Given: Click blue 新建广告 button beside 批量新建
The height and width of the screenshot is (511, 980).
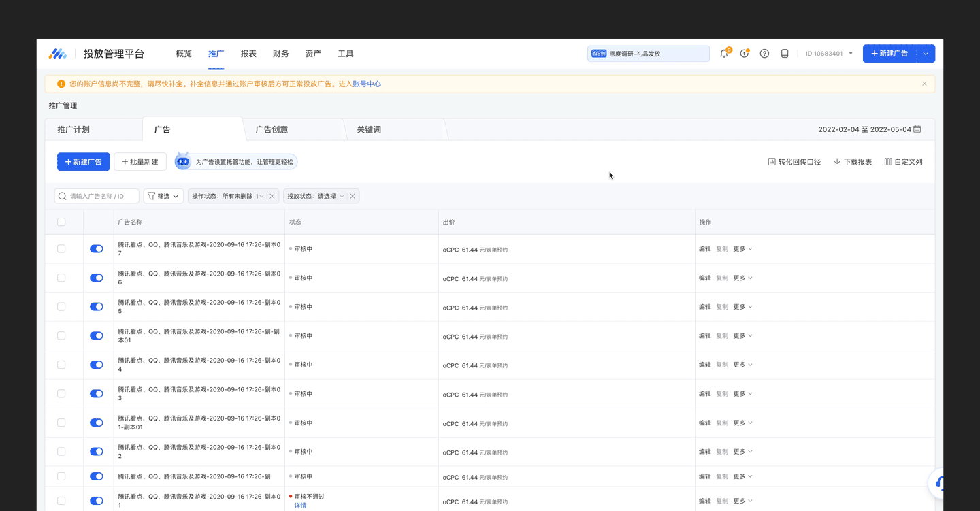Looking at the screenshot, I should [x=84, y=162].
